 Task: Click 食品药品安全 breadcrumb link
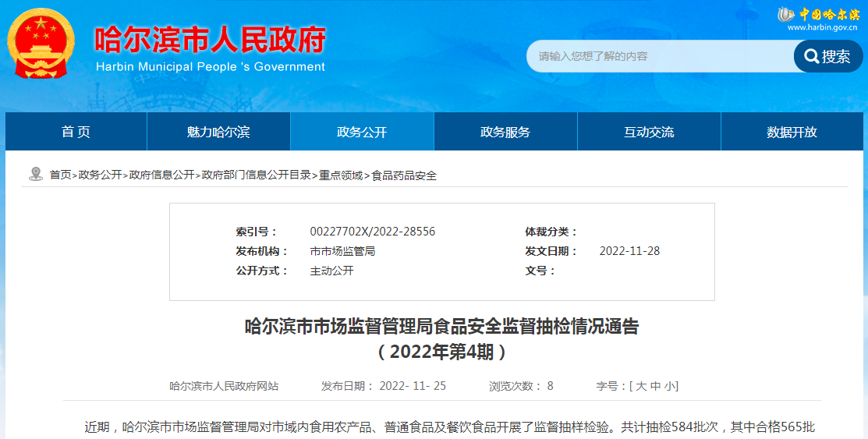pos(404,175)
